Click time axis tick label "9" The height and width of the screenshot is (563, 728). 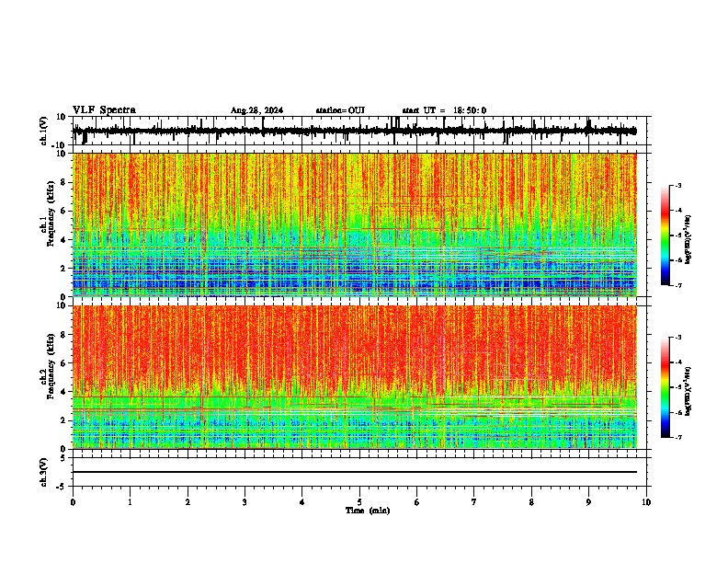pos(588,502)
